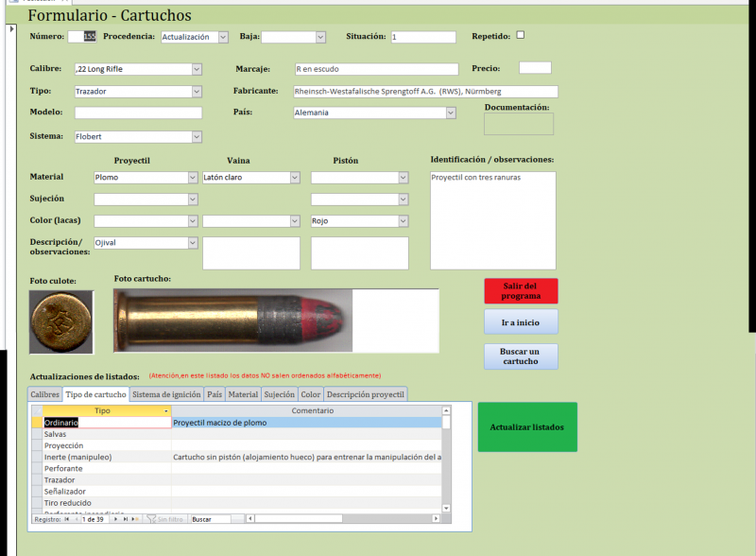This screenshot has width=756, height=556.
Task: Open the Calibre dropdown
Action: point(197,69)
